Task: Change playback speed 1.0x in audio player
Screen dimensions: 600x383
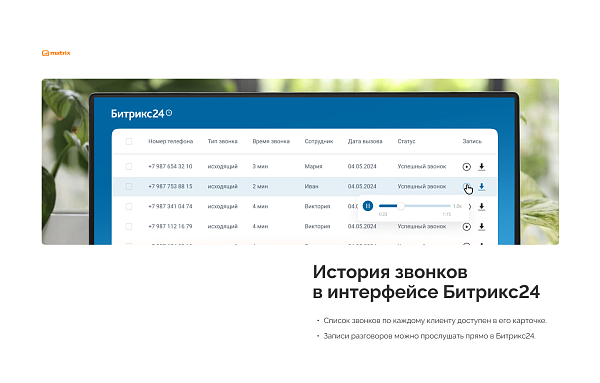Action: [x=457, y=206]
